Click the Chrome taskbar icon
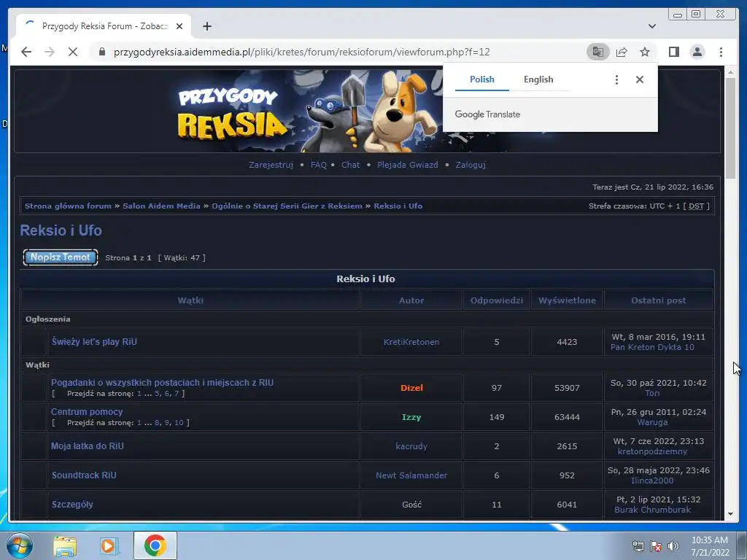747x560 pixels. coord(155,545)
